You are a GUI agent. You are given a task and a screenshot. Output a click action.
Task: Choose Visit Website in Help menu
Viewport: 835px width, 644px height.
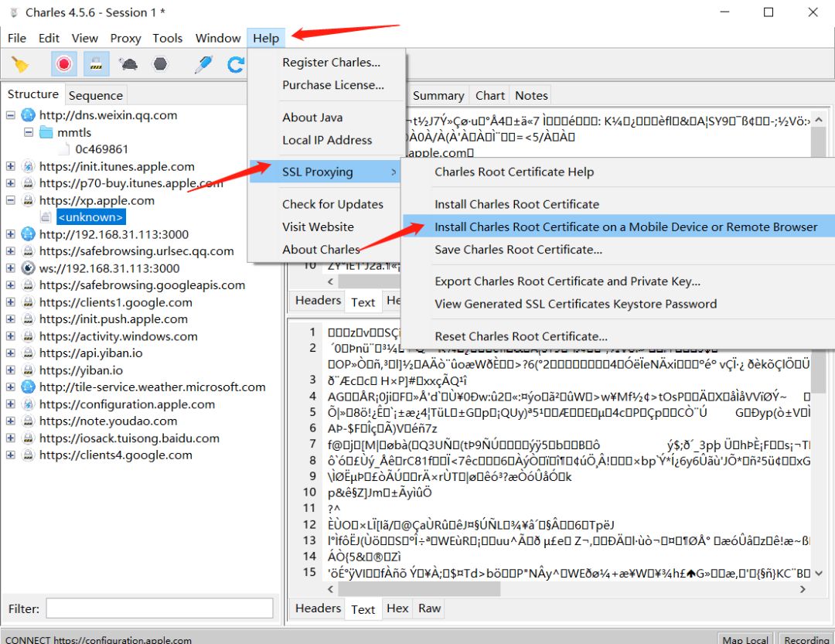318,227
